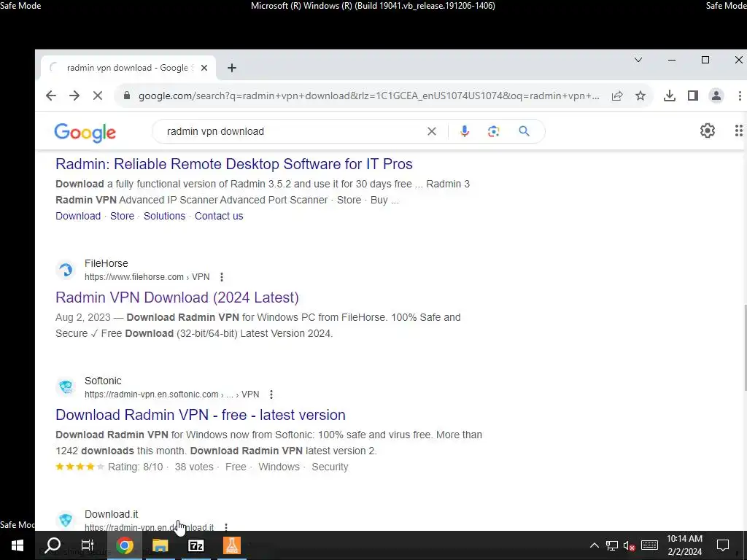
Task: Open the tab search chevron
Action: pos(638,60)
